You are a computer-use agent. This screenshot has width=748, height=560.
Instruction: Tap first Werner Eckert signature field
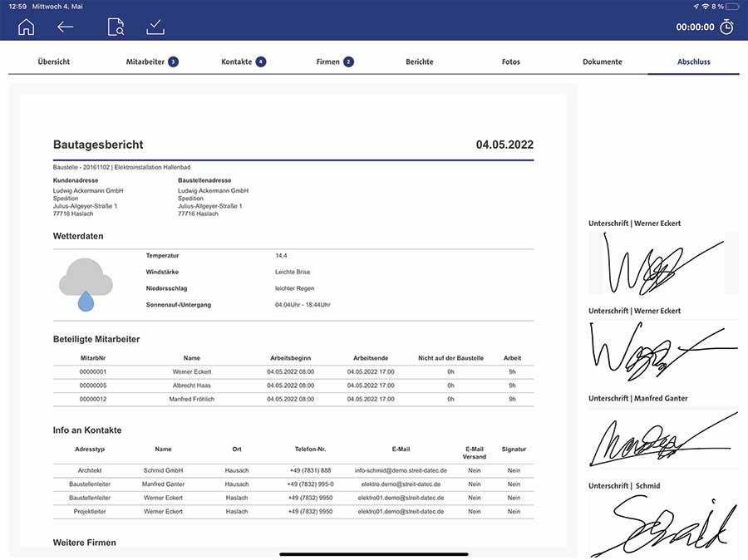click(x=663, y=263)
